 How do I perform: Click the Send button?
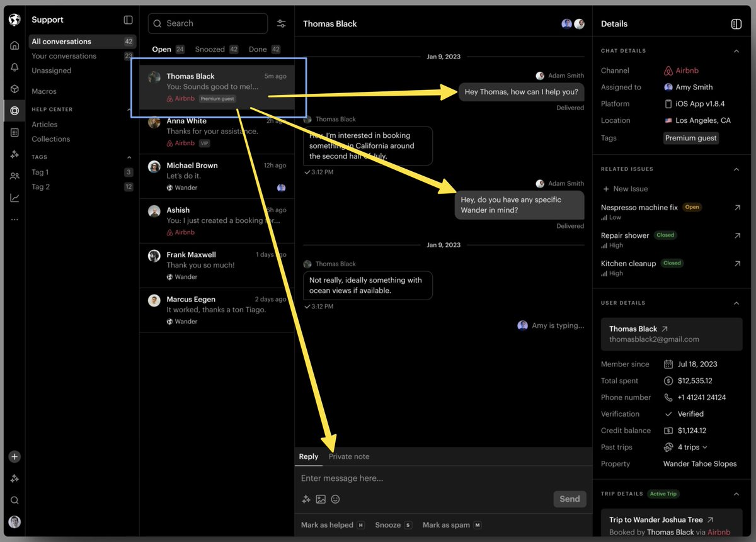570,499
